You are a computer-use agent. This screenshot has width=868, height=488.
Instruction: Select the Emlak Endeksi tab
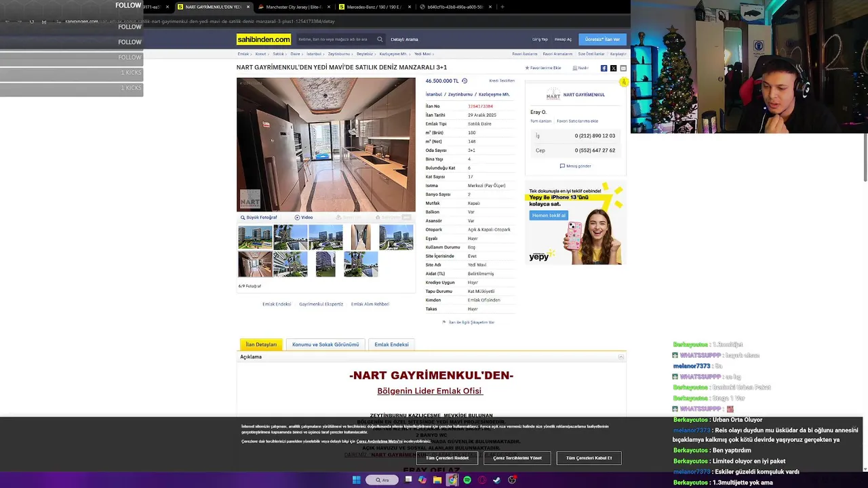click(391, 344)
